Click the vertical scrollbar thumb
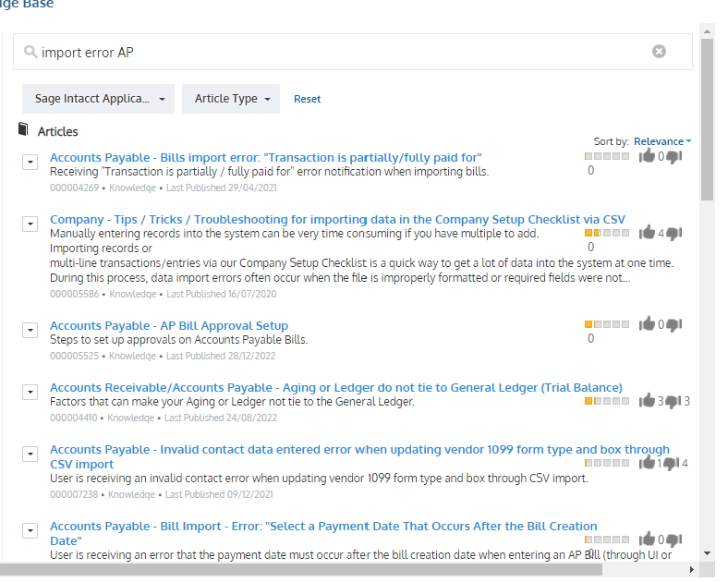Image resolution: width=728 pixels, height=582 pixels. [x=707, y=120]
